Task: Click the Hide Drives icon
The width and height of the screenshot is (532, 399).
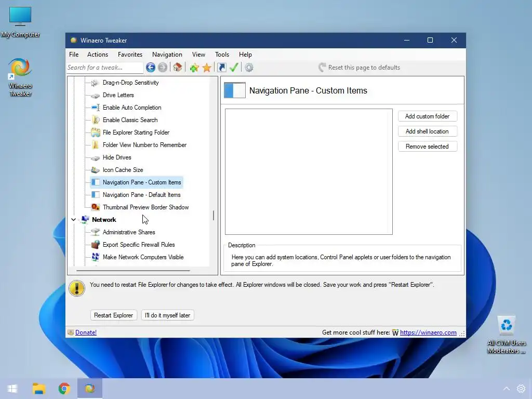Action: pos(96,158)
